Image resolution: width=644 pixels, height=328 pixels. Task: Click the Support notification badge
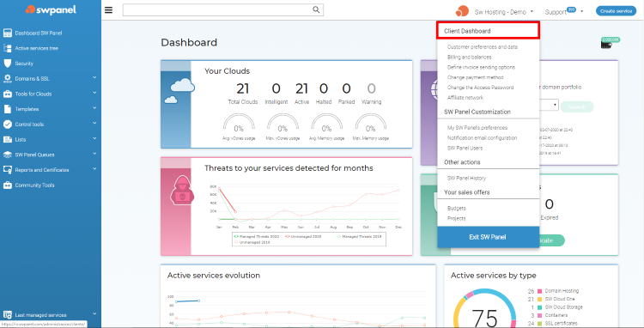(x=571, y=9)
